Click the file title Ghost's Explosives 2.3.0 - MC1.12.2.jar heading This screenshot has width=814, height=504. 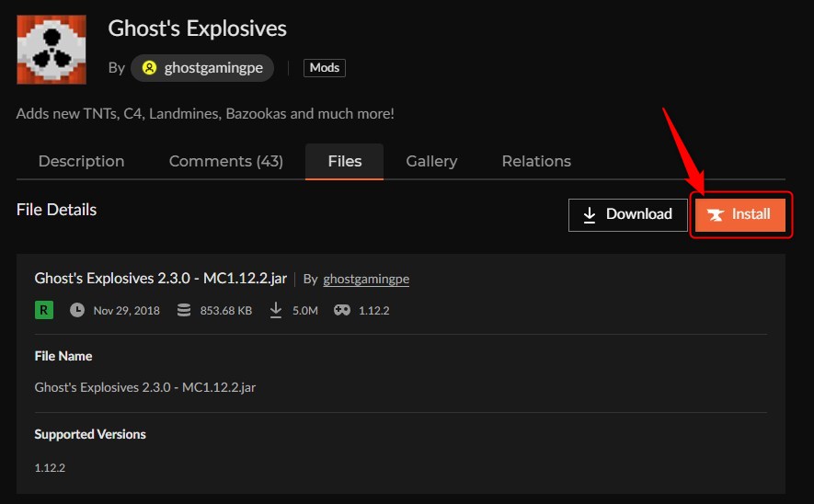160,279
